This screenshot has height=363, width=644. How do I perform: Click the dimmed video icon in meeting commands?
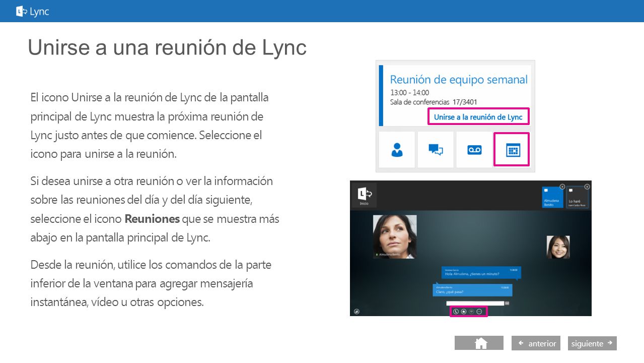click(471, 312)
